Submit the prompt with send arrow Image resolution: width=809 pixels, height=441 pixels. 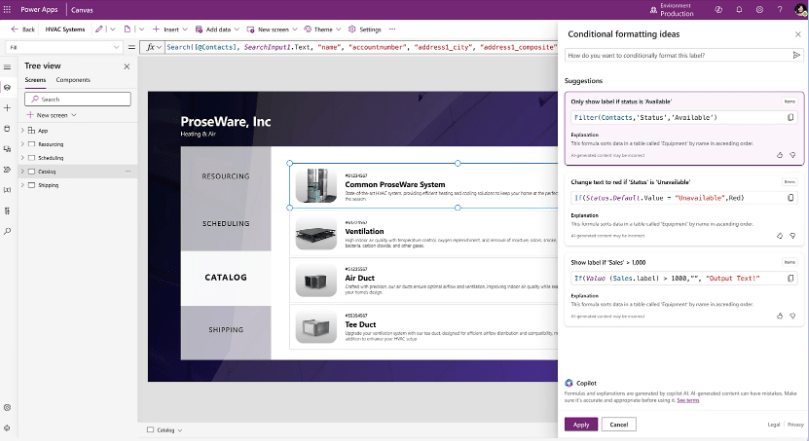(x=797, y=55)
